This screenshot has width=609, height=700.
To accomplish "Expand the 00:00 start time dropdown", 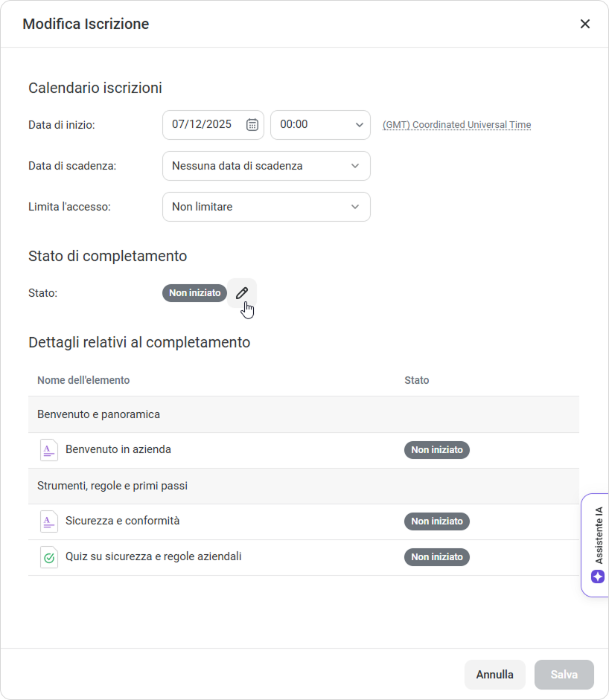I will coord(320,125).
